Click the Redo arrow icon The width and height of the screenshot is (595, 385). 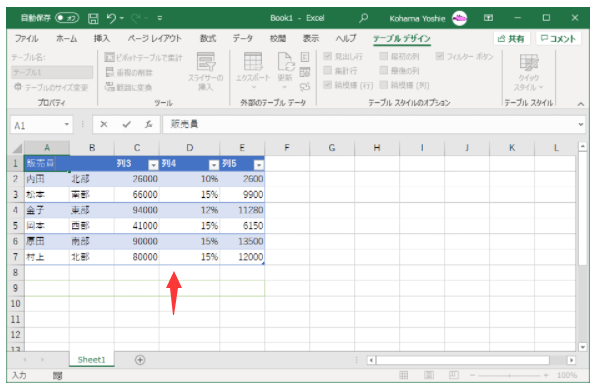point(136,18)
